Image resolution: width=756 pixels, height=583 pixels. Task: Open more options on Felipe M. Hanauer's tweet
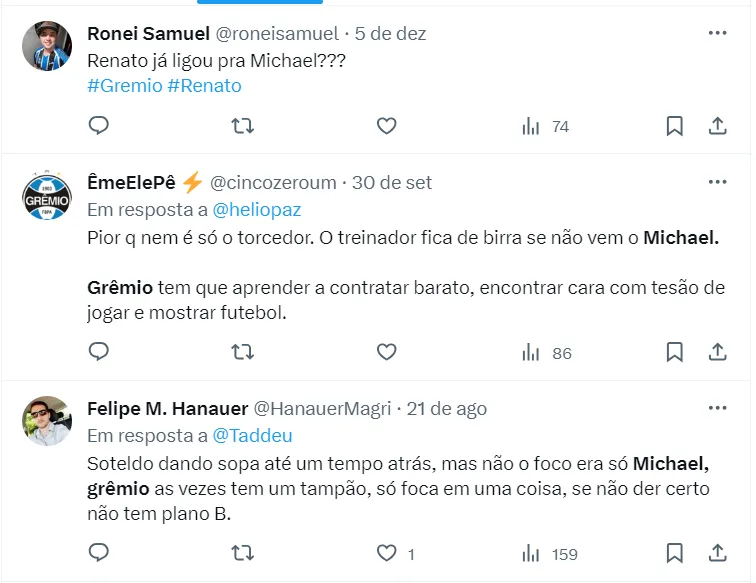click(717, 408)
